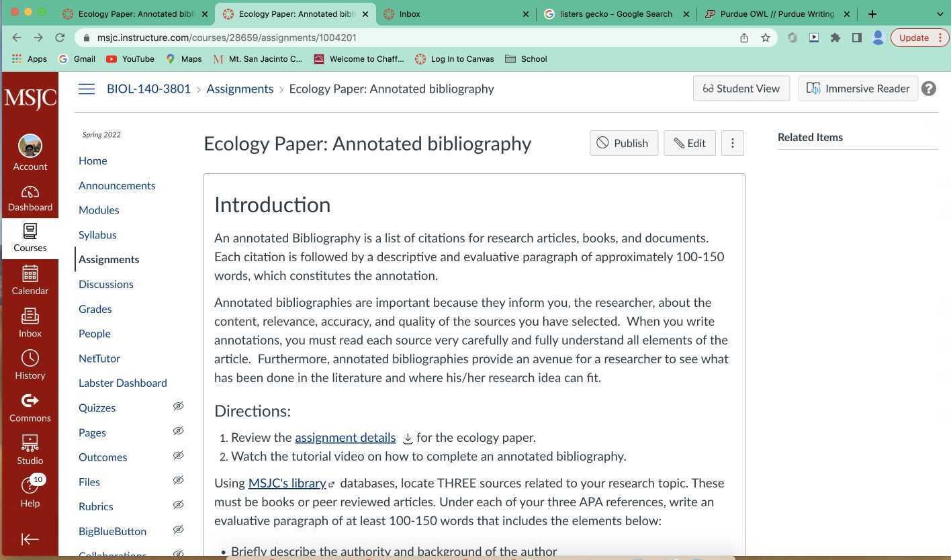951x560 pixels.
Task: Click the question mark help icon
Action: [x=929, y=88]
